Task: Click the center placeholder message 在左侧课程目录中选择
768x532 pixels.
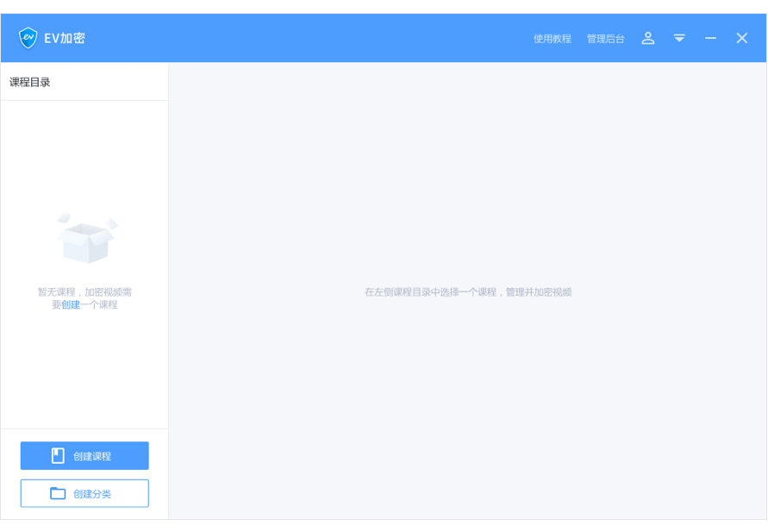Action: point(468,292)
